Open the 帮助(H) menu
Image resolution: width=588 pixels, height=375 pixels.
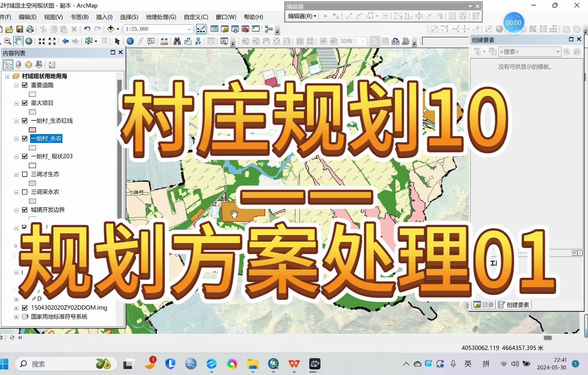pyautogui.click(x=253, y=17)
